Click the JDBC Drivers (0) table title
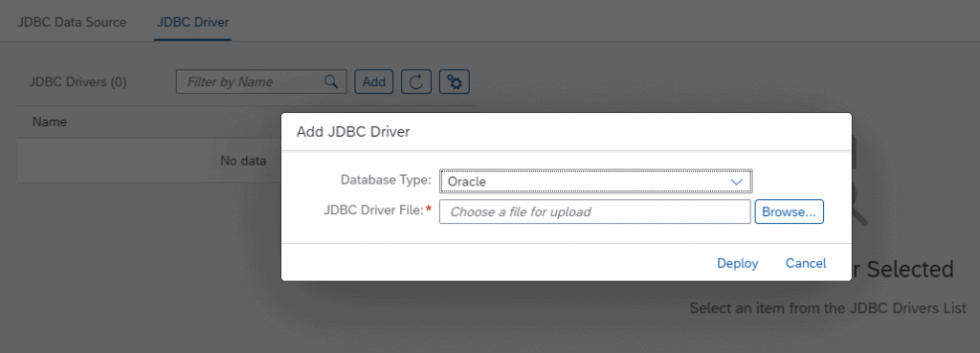 pos(78,82)
